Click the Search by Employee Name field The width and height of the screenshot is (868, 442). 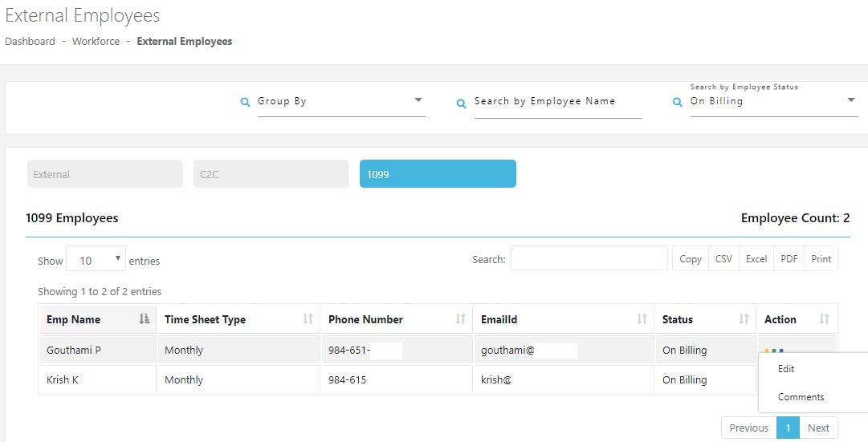[x=557, y=102]
